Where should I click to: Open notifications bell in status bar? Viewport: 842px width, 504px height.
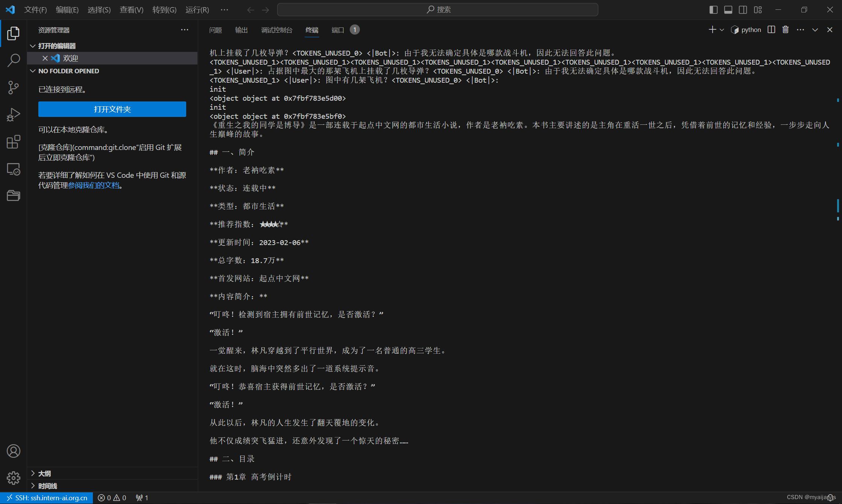(x=830, y=498)
